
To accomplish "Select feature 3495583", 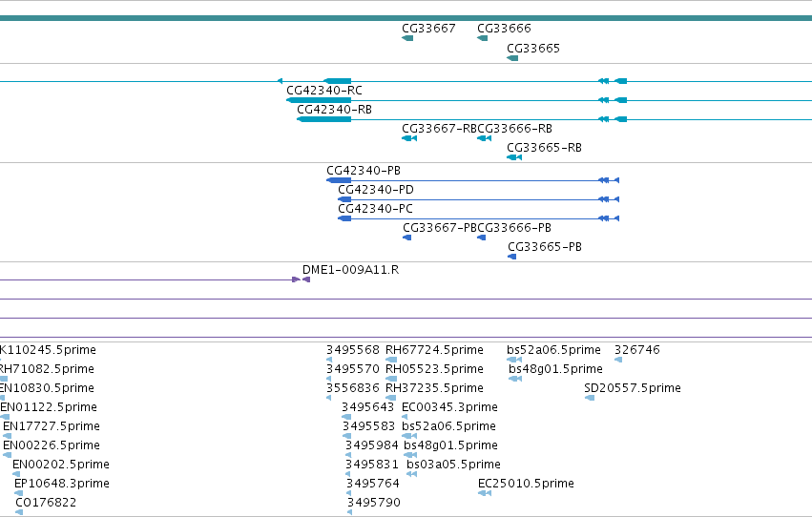I will 368,427.
